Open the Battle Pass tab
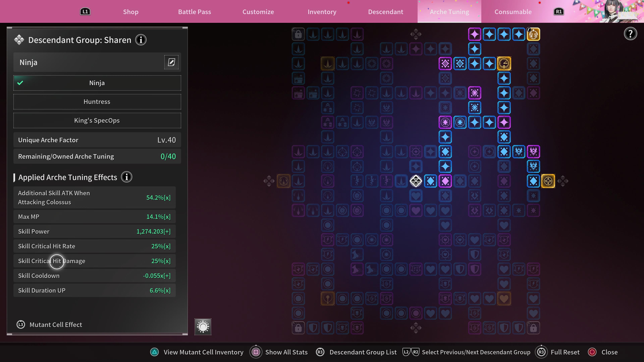Viewport: 644px width, 362px height. 195,12
